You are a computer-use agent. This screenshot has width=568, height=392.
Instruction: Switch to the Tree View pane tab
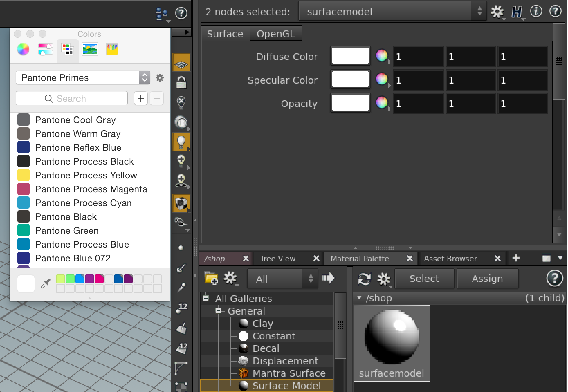(278, 259)
